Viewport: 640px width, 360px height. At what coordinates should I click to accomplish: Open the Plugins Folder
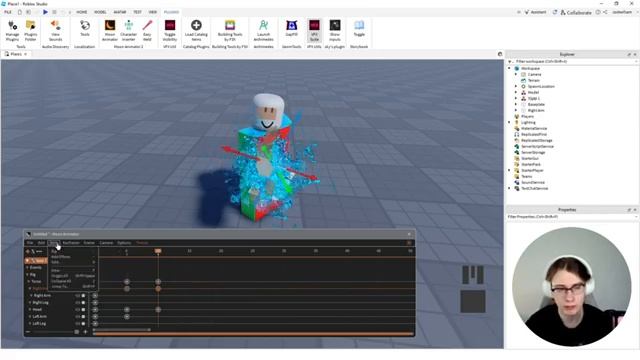point(31,30)
